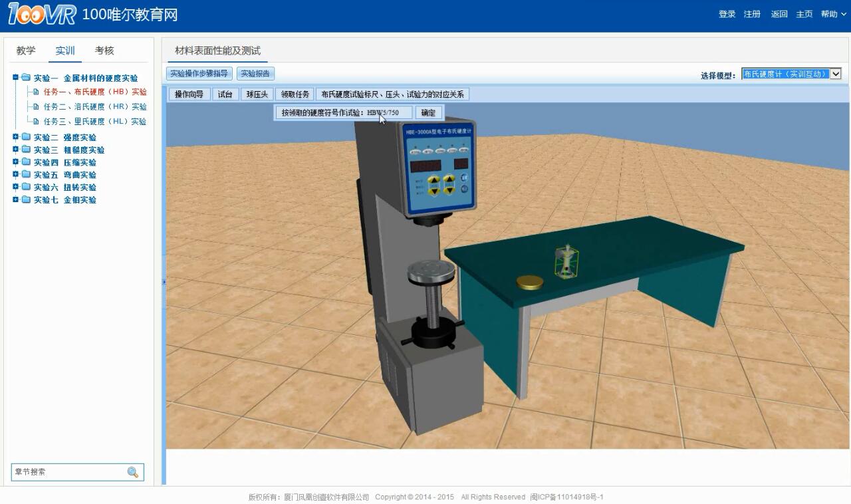The image size is (851, 504).
Task: Expand the 实验四 压缩实验 node
Action: pos(16,162)
